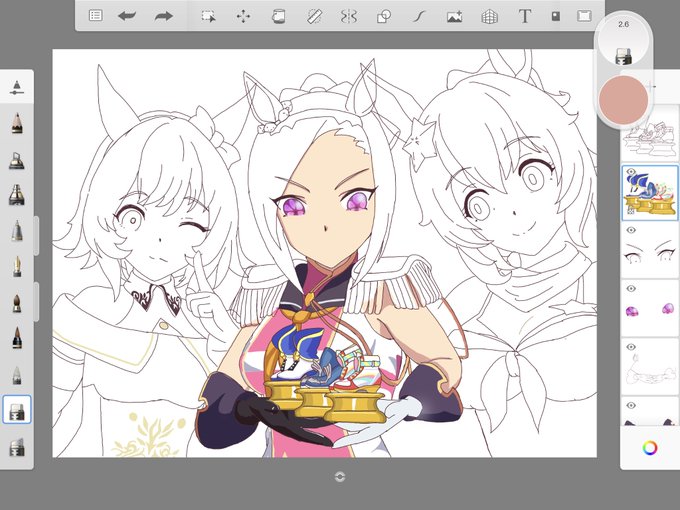The height and width of the screenshot is (510, 680).
Task: Choose the Soft Eraser at palette bottom
Action: pyautogui.click(x=16, y=447)
